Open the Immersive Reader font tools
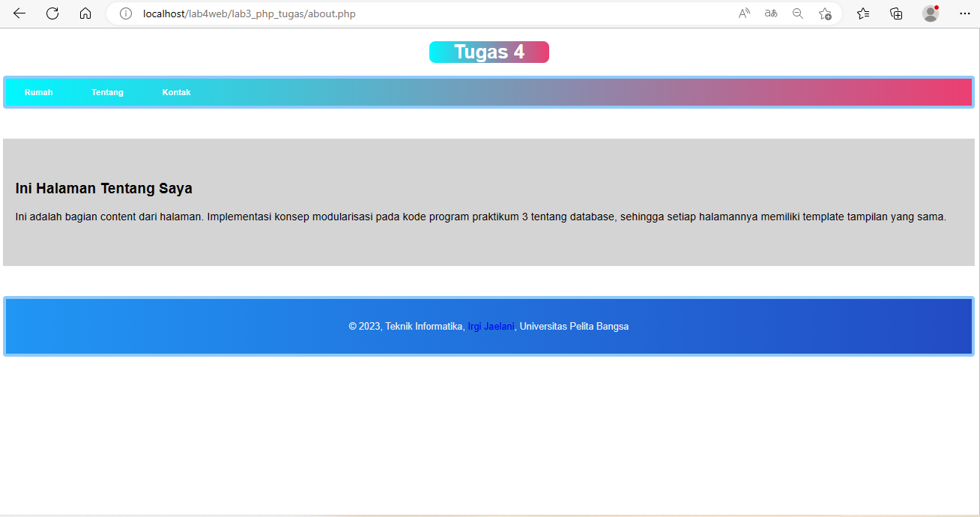Image resolution: width=980 pixels, height=517 pixels. click(x=770, y=13)
